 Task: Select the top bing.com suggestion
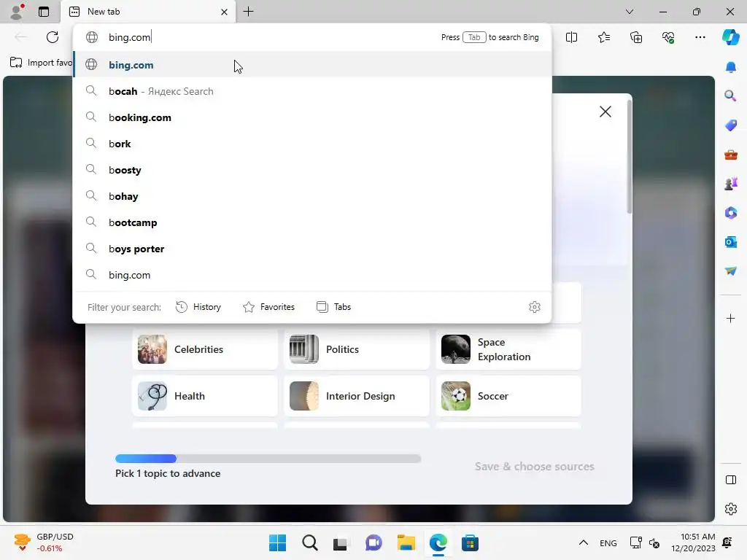312,65
